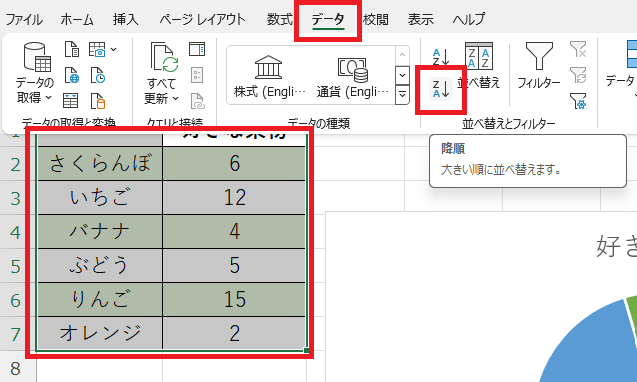Open advanced filter settings icon
The width and height of the screenshot is (637, 382).
[x=578, y=101]
